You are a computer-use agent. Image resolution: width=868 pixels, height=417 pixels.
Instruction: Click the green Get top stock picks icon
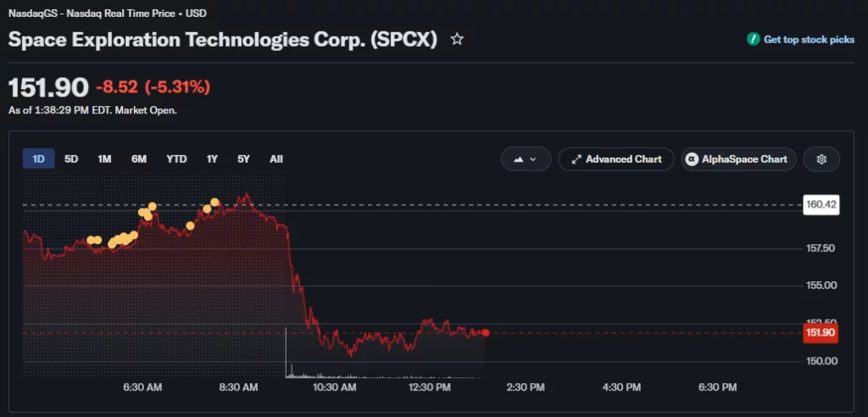coord(753,39)
